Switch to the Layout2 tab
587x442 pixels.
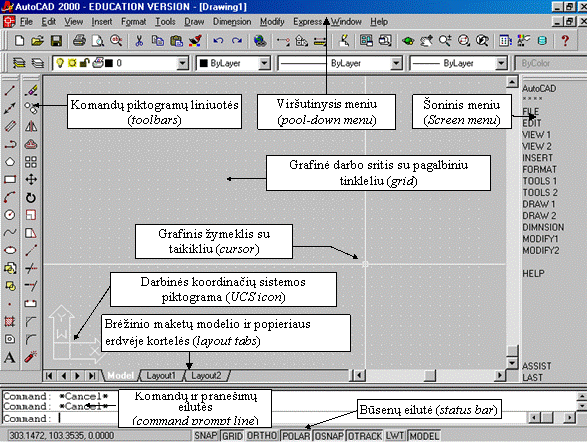206,375
